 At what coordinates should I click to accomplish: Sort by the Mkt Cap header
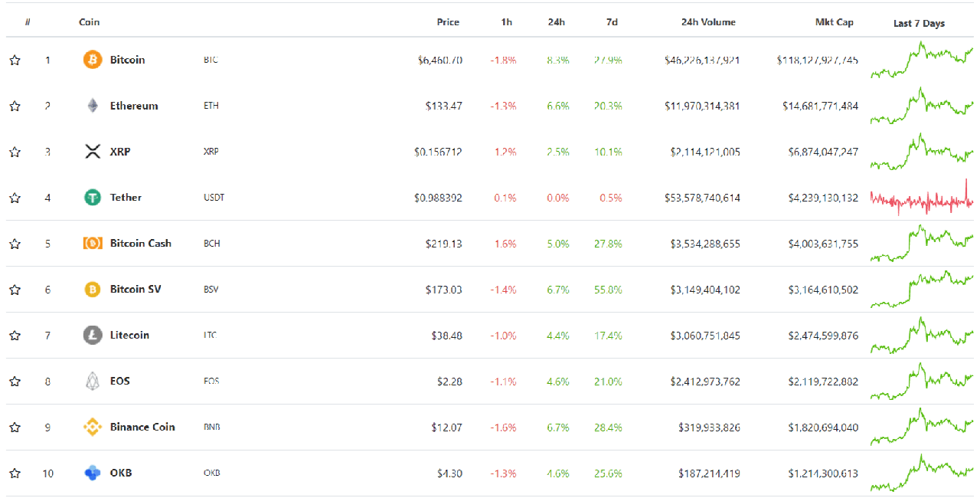835,22
